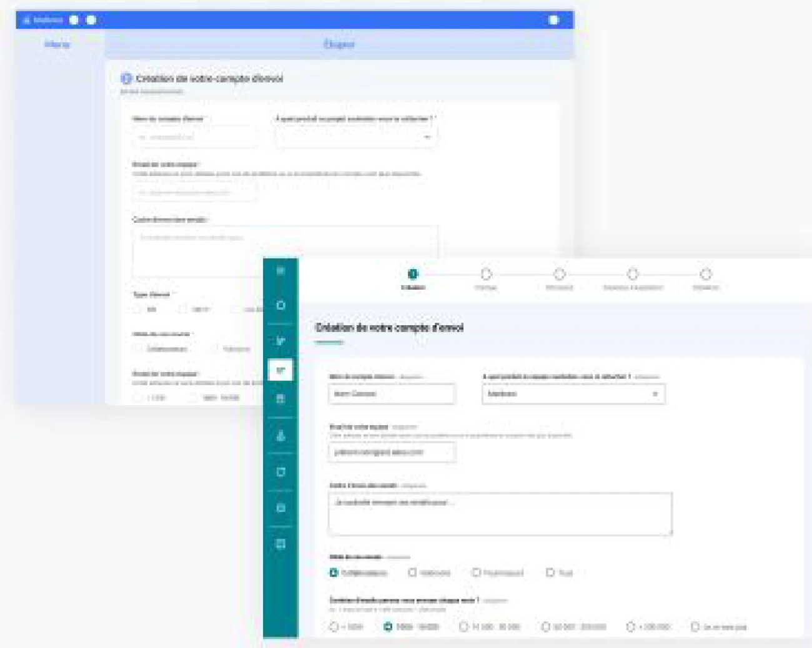Go to the second step circle in the stepper
Viewport: 812px width, 648px height.
pos(486,274)
